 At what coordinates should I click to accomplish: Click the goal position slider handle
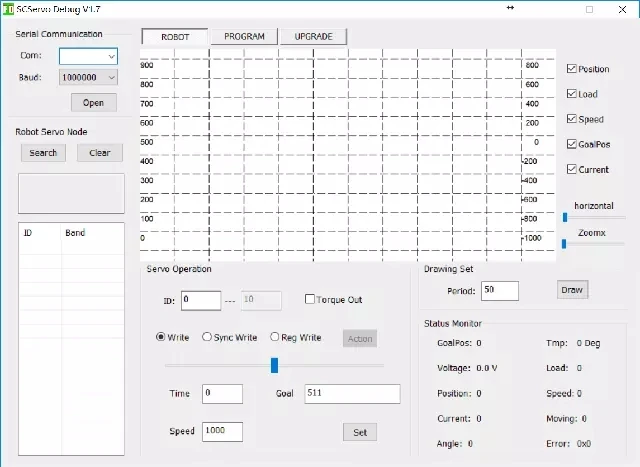click(274, 365)
